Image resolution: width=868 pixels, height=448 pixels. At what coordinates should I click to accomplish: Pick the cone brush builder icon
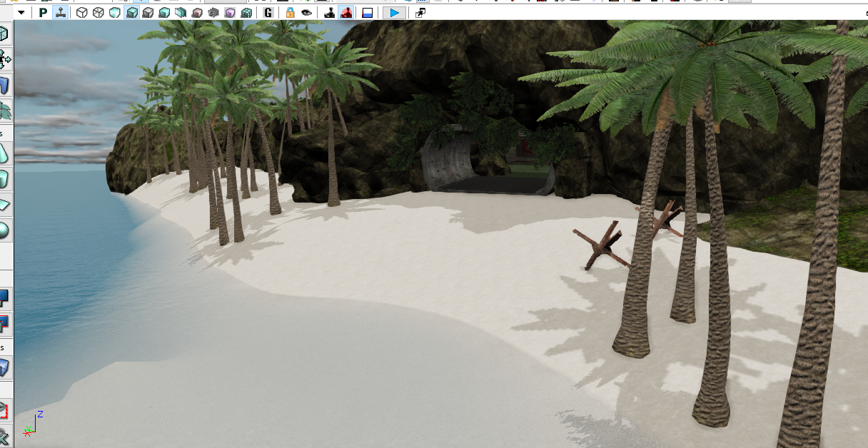[4, 153]
